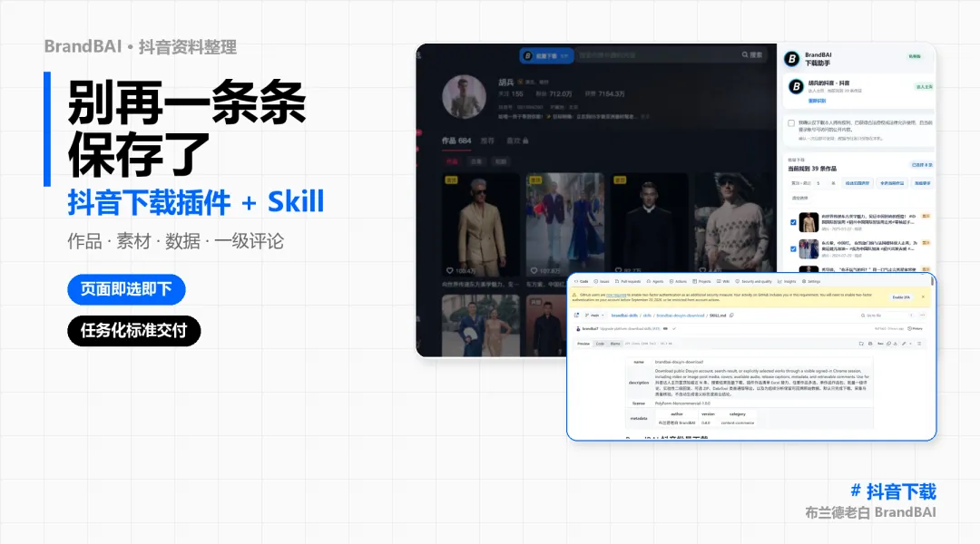Click the B batch download button in Douyin's top bar
Viewport: 980px width, 544px height.
click(547, 55)
